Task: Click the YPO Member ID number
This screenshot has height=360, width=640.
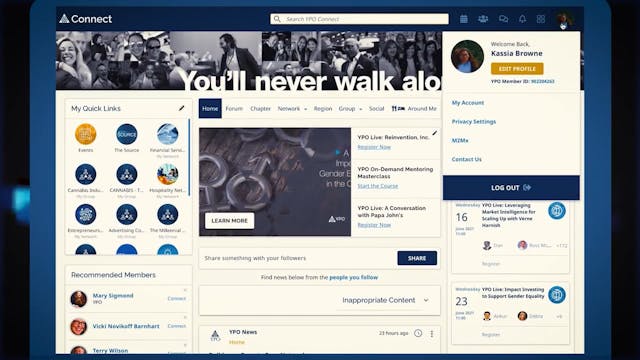Action: (x=542, y=81)
